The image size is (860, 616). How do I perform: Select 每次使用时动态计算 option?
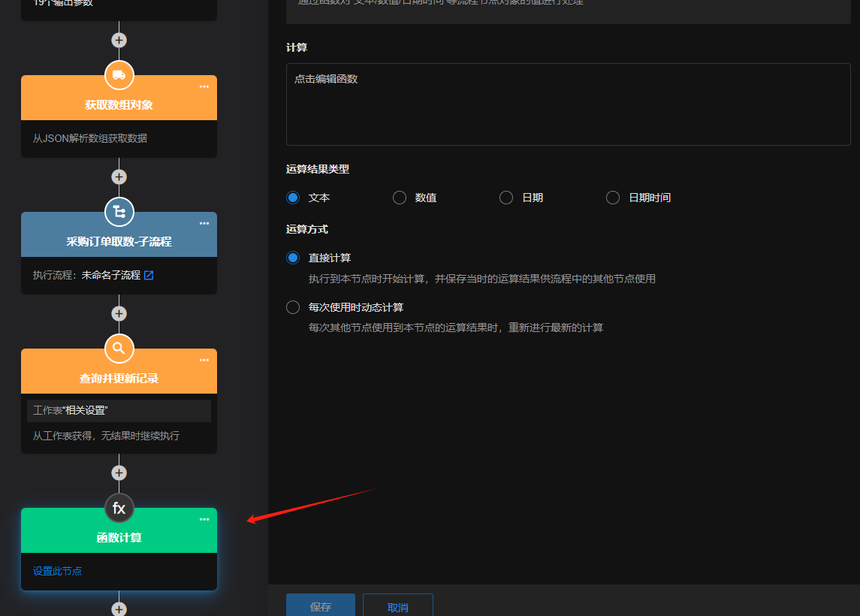coord(293,307)
